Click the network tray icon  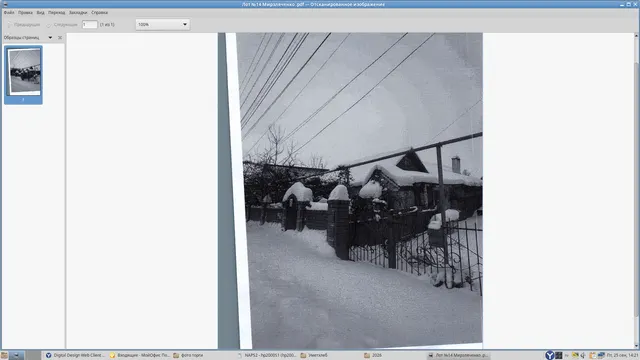point(601,356)
